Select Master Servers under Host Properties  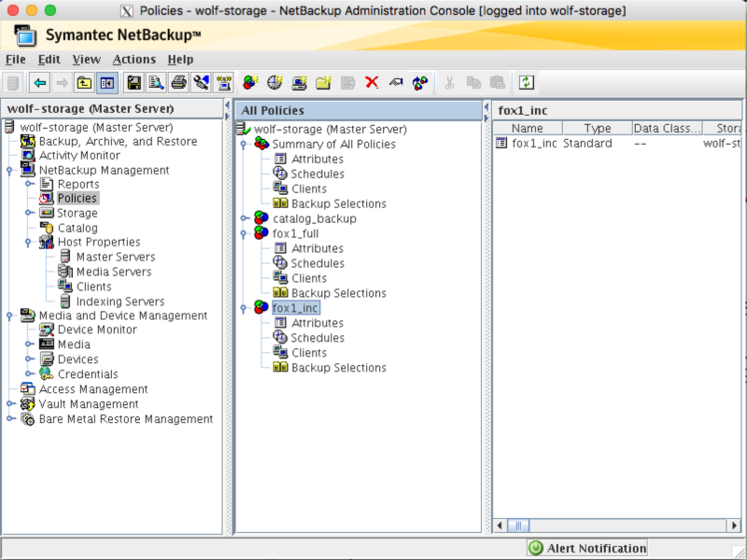pos(116,258)
